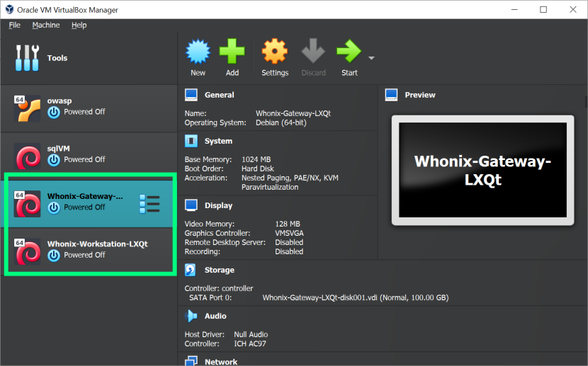
Task: Open the System section heading link
Action: tap(218, 141)
